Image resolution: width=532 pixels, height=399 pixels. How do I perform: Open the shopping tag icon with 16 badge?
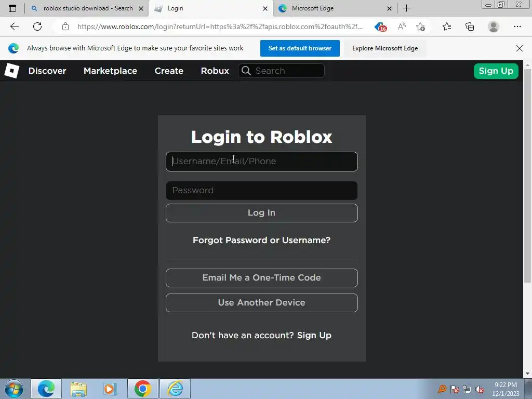point(381,27)
